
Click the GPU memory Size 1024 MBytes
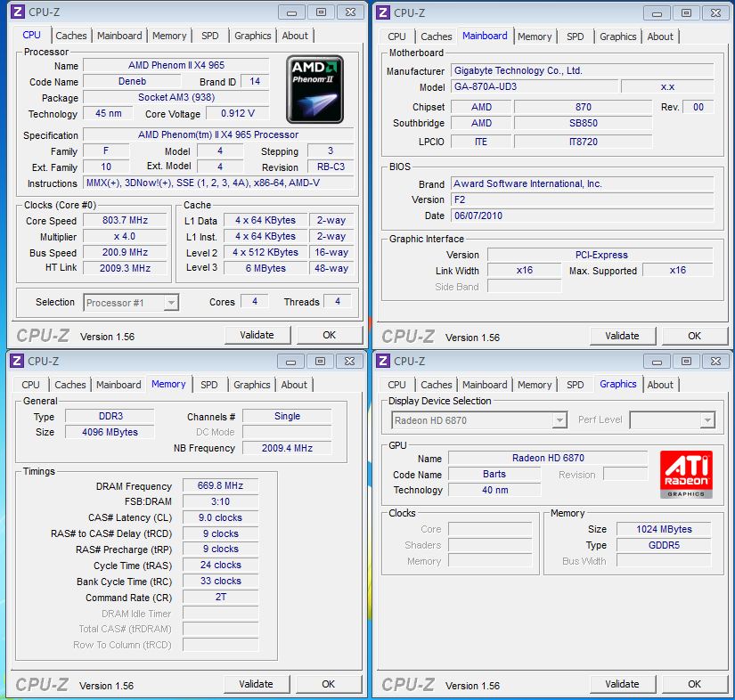click(664, 529)
